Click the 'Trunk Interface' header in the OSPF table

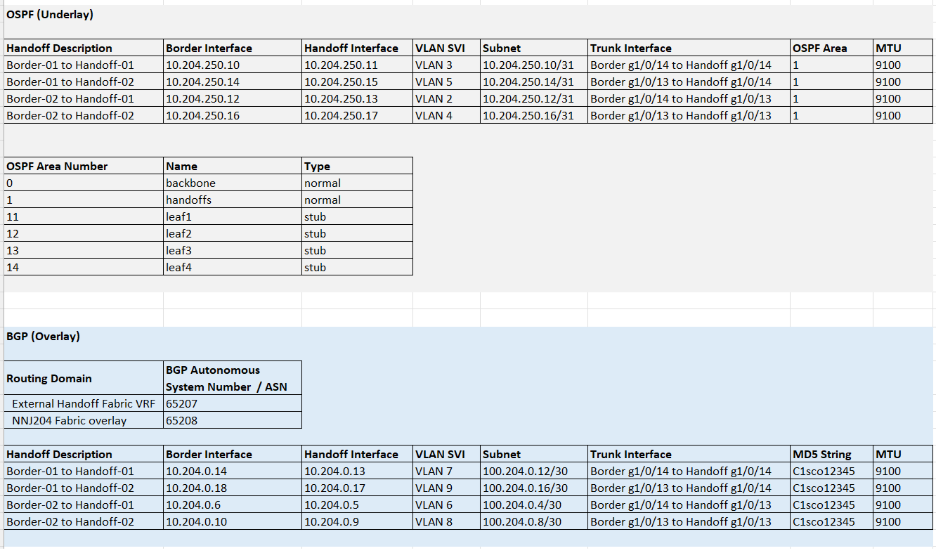(689, 48)
